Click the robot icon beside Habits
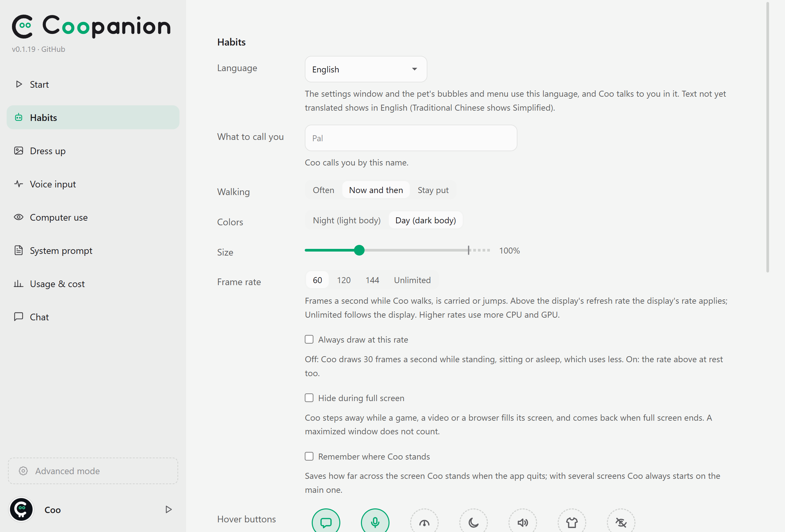Image resolution: width=785 pixels, height=532 pixels. 19,117
